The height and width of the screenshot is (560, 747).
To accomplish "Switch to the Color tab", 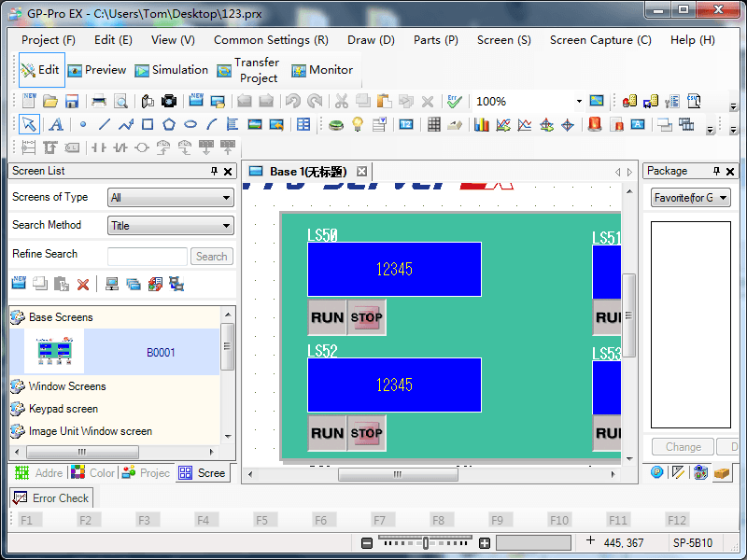I will [92, 473].
